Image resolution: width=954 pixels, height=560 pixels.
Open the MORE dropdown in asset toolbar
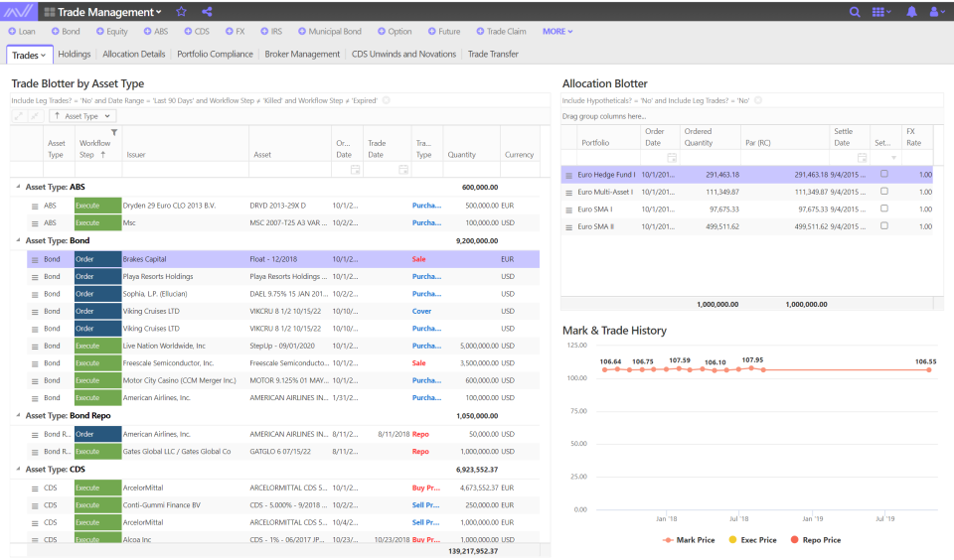557,31
